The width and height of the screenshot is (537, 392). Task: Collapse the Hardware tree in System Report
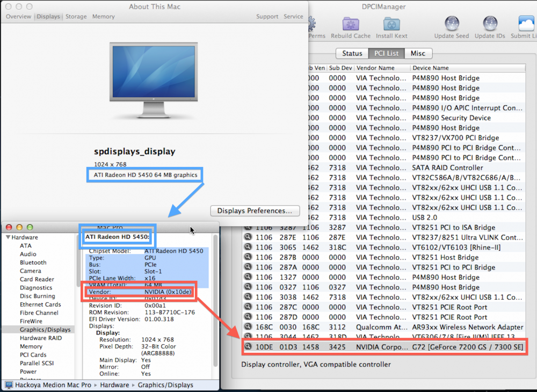(8, 237)
